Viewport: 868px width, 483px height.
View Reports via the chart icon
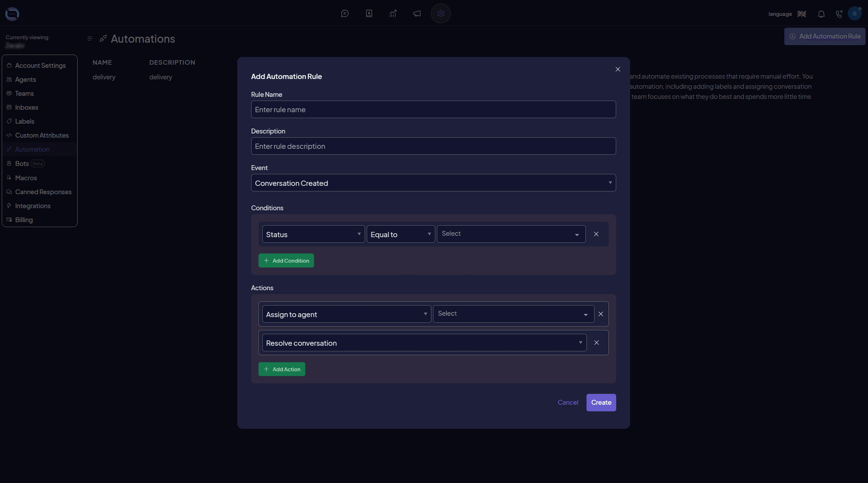coord(393,14)
